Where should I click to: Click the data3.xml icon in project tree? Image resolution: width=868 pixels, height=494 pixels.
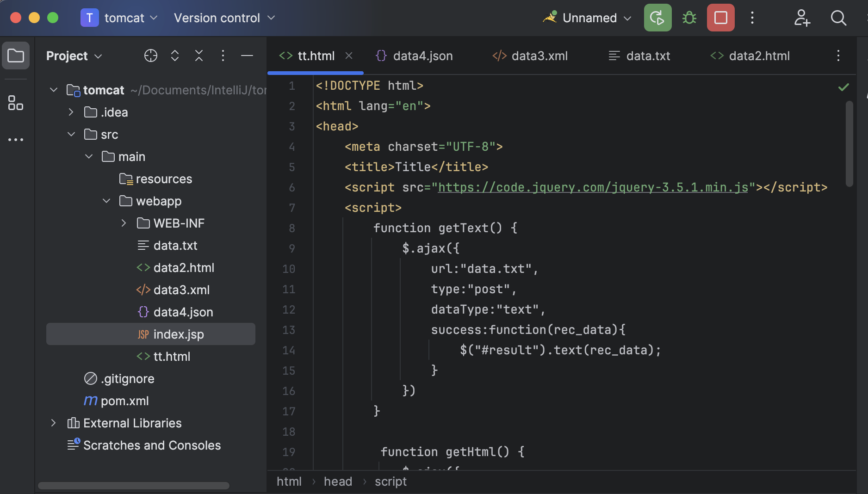pos(143,290)
